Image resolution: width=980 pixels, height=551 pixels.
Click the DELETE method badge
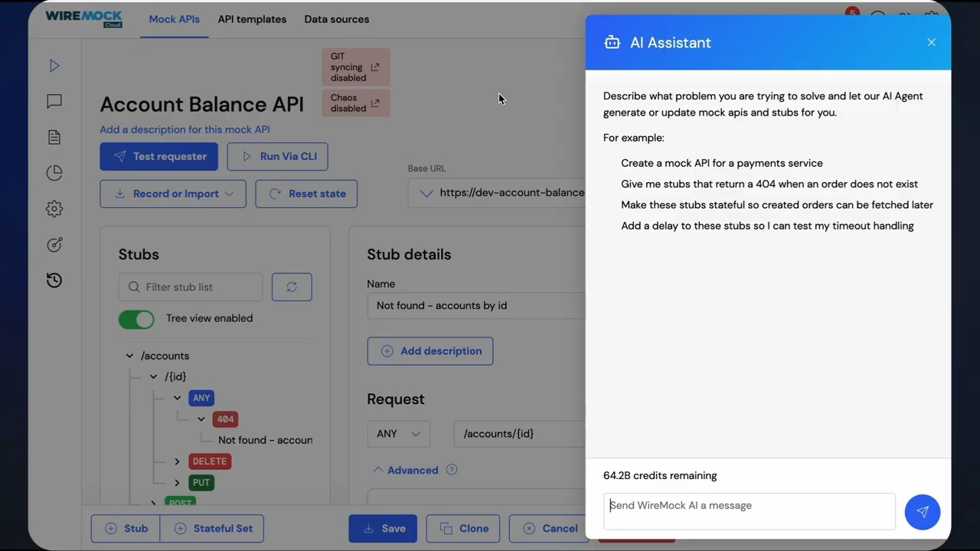point(210,461)
